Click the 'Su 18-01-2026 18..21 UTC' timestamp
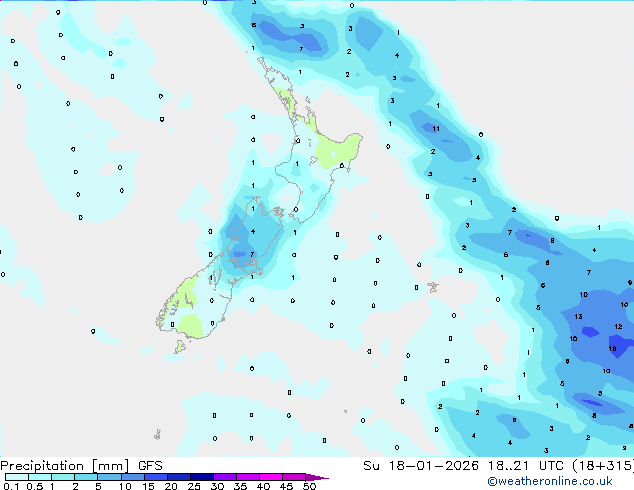Image resolution: width=634 pixels, height=490 pixels. coord(463,466)
